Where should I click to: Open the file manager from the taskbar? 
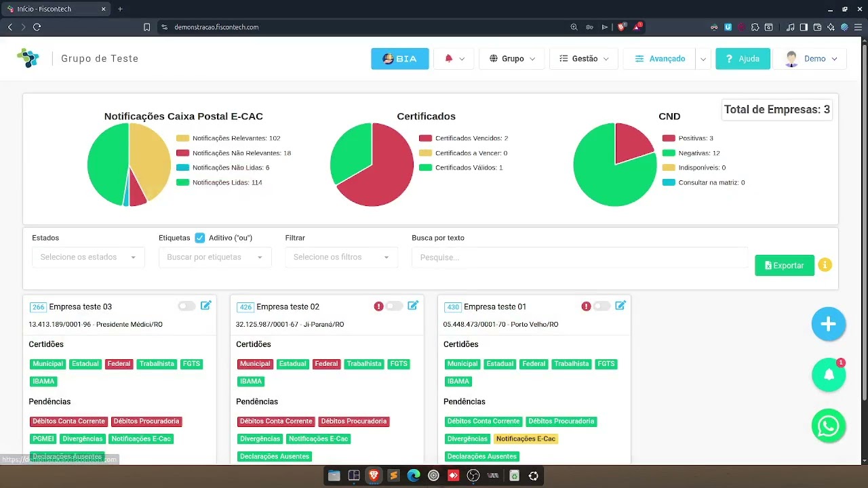click(x=334, y=476)
